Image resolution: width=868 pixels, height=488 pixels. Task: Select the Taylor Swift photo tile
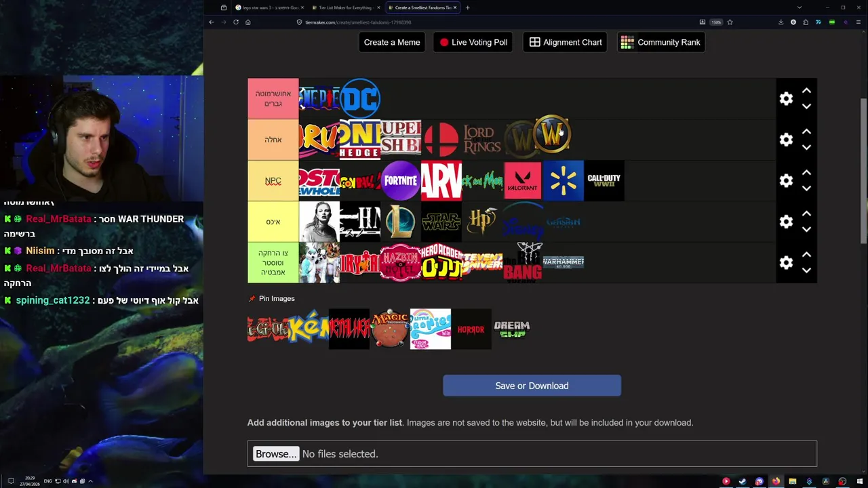[319, 222]
